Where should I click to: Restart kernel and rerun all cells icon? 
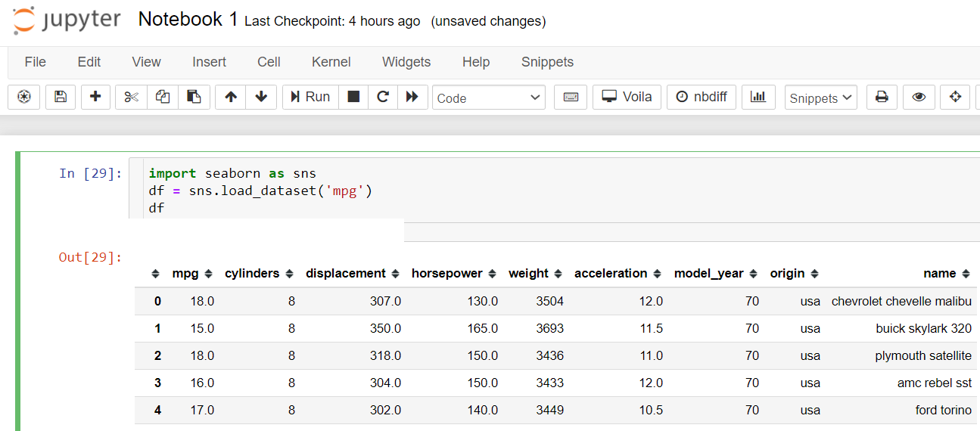(x=412, y=97)
